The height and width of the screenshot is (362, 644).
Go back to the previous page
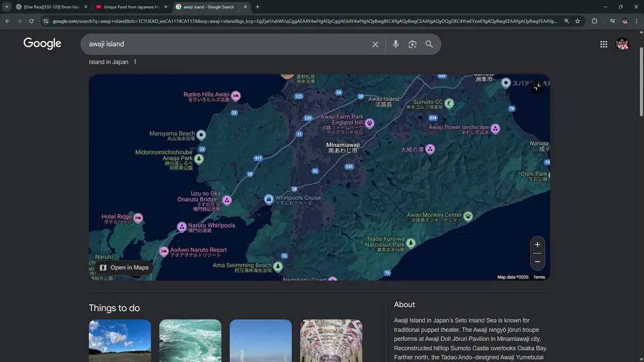[8, 21]
